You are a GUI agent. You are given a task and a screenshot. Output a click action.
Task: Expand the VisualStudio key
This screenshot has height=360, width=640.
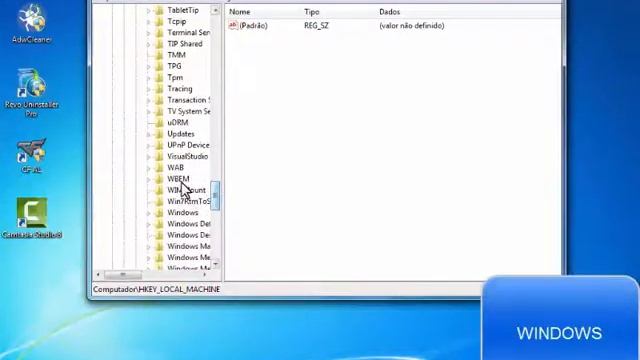point(149,156)
